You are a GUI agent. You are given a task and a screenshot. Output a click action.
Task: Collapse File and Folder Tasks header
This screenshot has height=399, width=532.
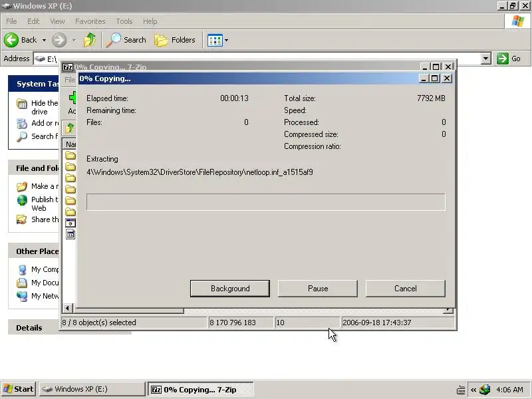[33, 168]
